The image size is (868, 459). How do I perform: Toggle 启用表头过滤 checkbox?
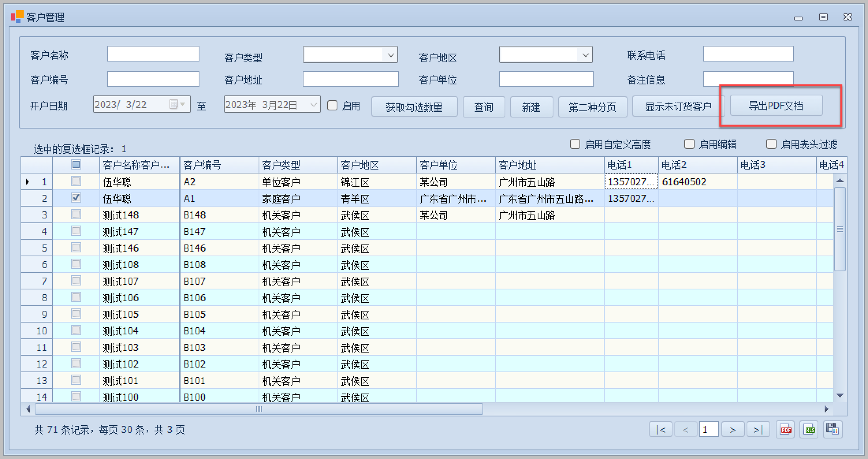[771, 144]
